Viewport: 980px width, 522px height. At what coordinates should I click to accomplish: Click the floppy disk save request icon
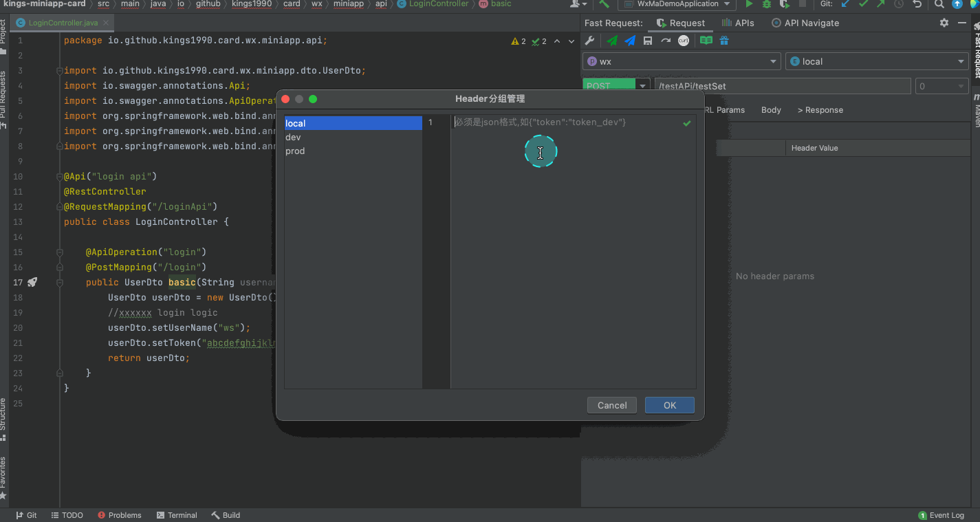(648, 41)
